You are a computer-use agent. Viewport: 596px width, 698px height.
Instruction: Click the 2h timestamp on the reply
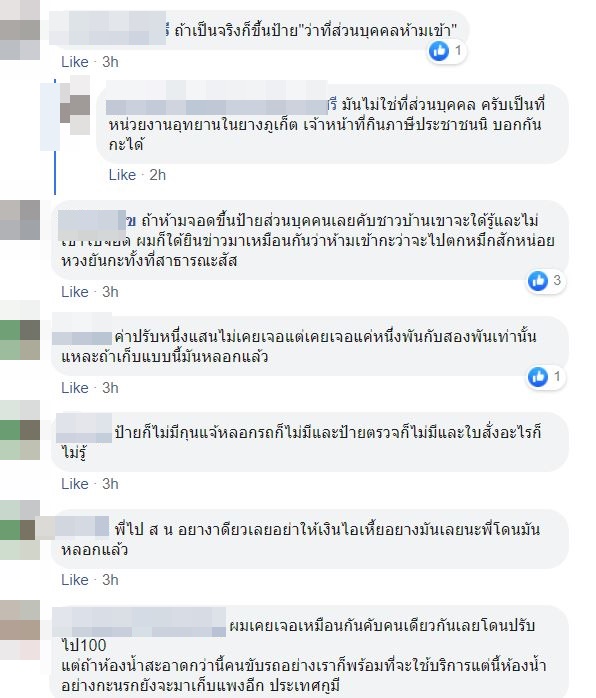pyautogui.click(x=158, y=175)
